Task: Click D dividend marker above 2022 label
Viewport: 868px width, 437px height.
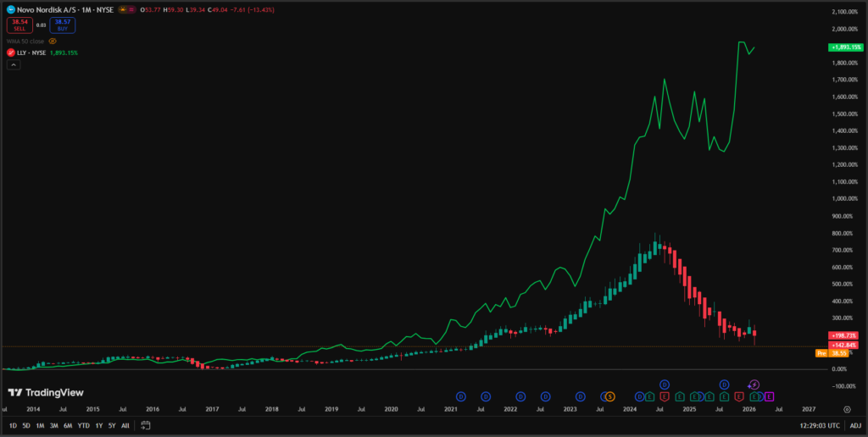Action: click(520, 396)
